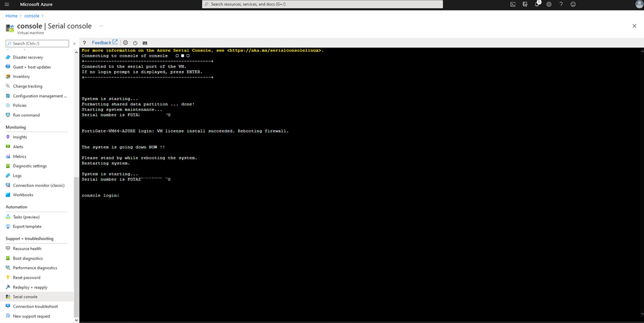Click the Support + troubleshooting header
The width and height of the screenshot is (644, 323).
tap(29, 239)
